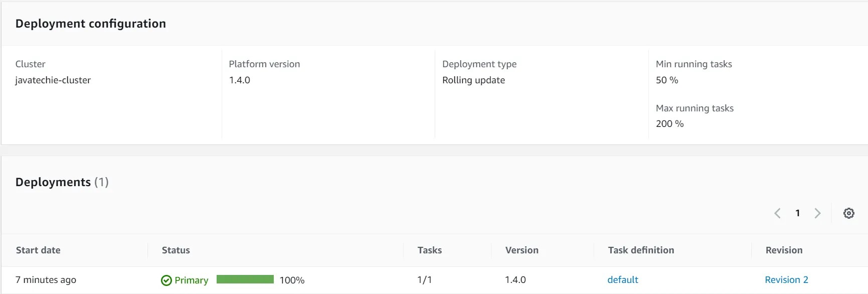
Task: Open the default task definition link
Action: [x=622, y=280]
